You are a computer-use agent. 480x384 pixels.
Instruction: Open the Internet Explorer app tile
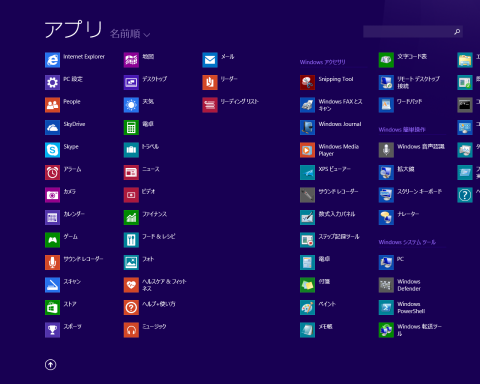(52, 60)
